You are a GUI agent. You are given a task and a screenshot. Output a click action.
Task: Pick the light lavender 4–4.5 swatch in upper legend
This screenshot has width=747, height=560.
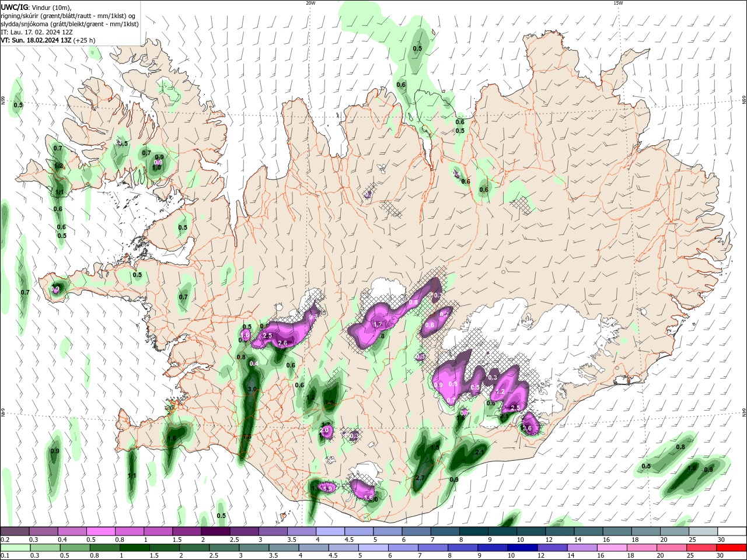pyautogui.click(x=329, y=531)
